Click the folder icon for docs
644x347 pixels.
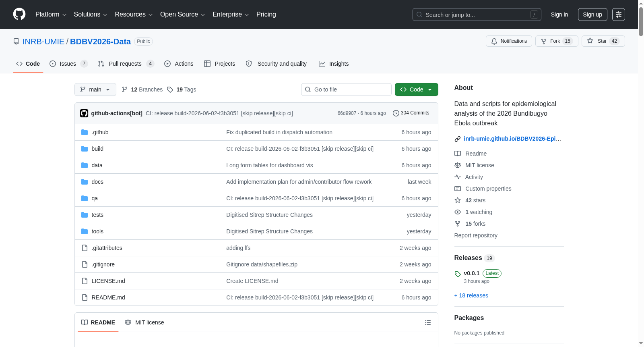tap(85, 182)
